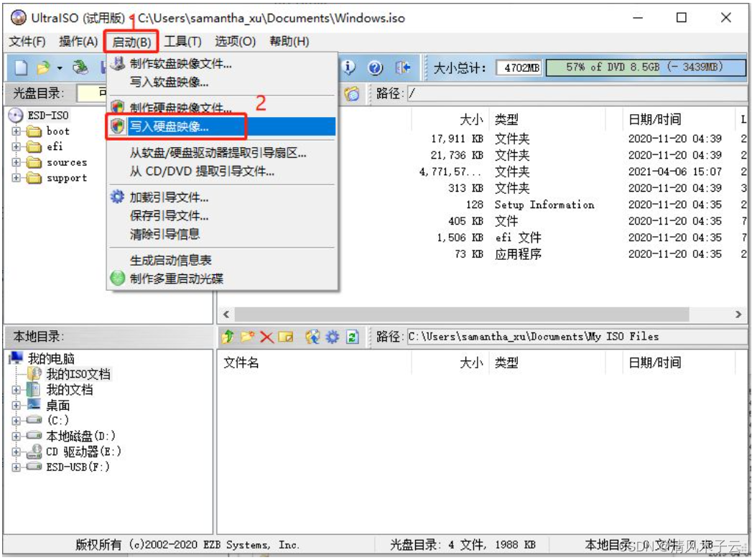Open the dropdown arrow beside Open icon

pyautogui.click(x=60, y=68)
